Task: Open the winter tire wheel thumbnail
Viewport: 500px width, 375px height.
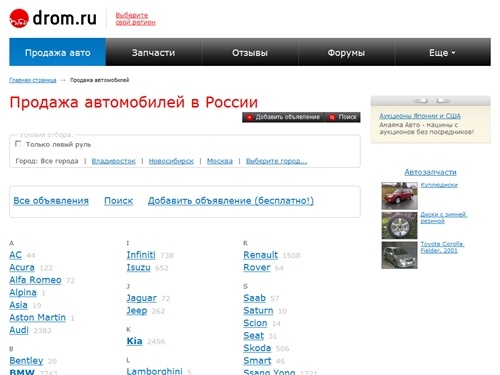Action: point(399,226)
